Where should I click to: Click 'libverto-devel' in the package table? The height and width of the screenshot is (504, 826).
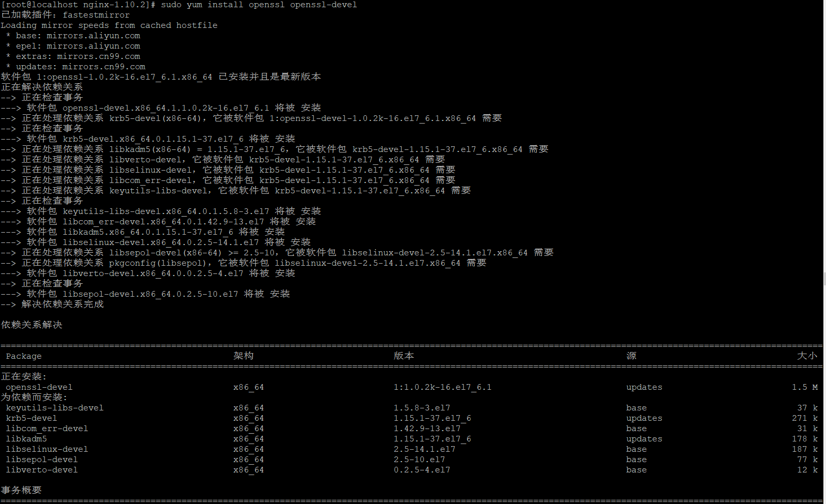point(42,470)
